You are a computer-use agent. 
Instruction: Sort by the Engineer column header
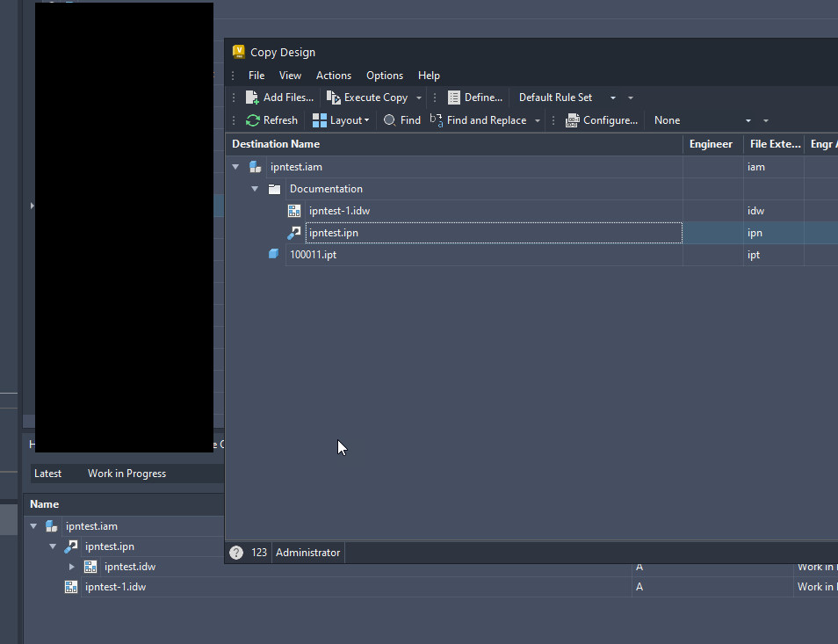[x=712, y=144]
